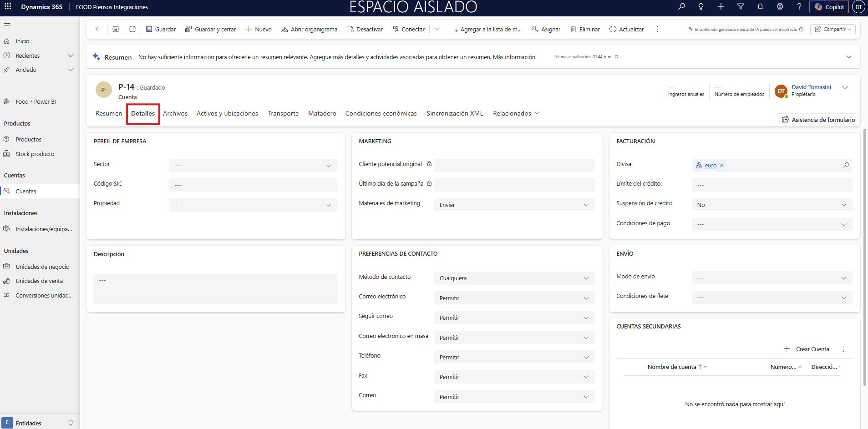Expand the Recientes section in sidebar
Image resolution: width=868 pixels, height=429 pixels.
click(x=71, y=56)
